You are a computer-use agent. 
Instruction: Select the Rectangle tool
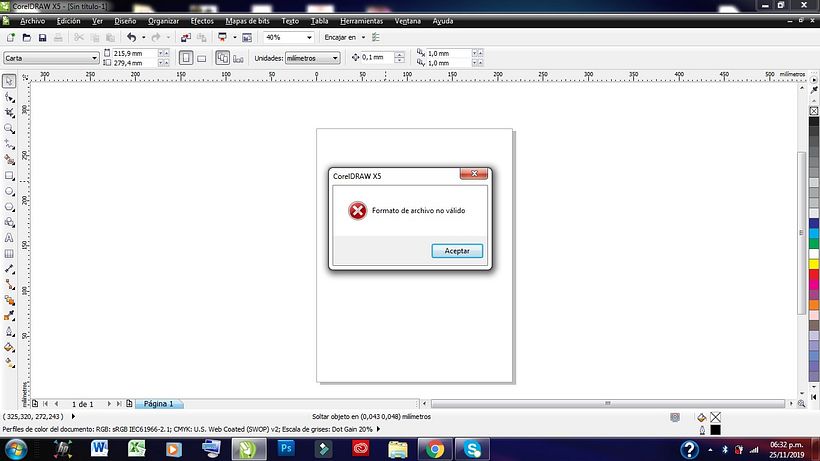[9, 175]
